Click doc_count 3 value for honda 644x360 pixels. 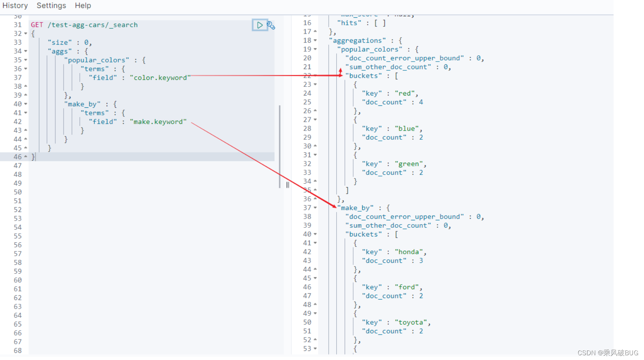pyautogui.click(x=421, y=261)
